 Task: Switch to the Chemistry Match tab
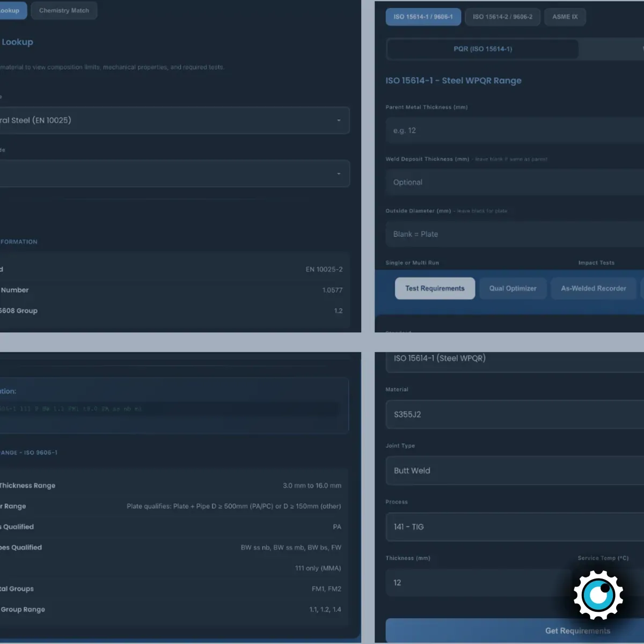pyautogui.click(x=64, y=11)
